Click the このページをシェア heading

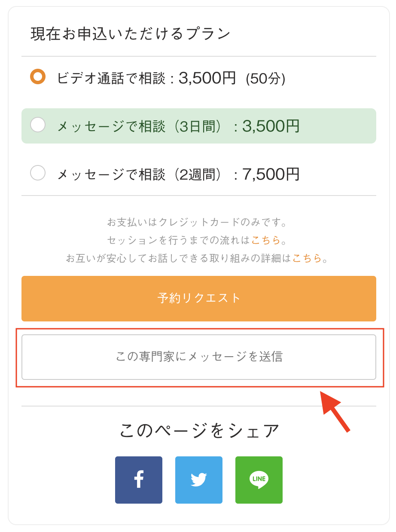point(199,430)
